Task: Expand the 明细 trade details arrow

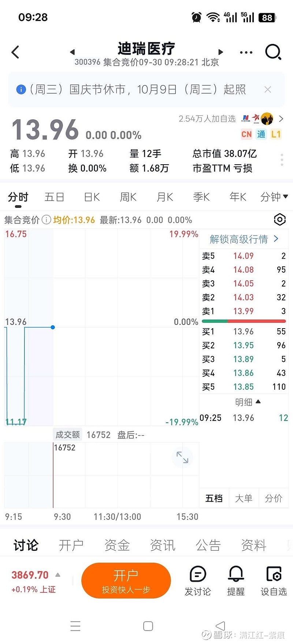Action: tap(258, 402)
